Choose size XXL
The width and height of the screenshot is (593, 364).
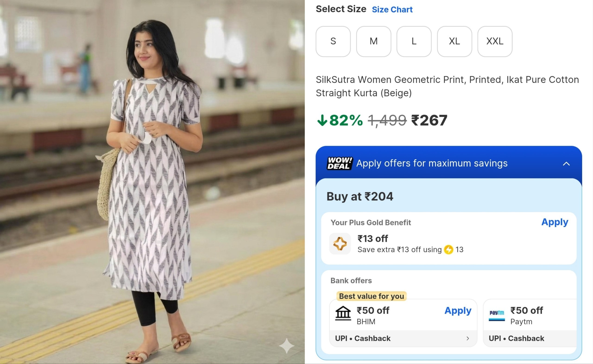pos(495,41)
